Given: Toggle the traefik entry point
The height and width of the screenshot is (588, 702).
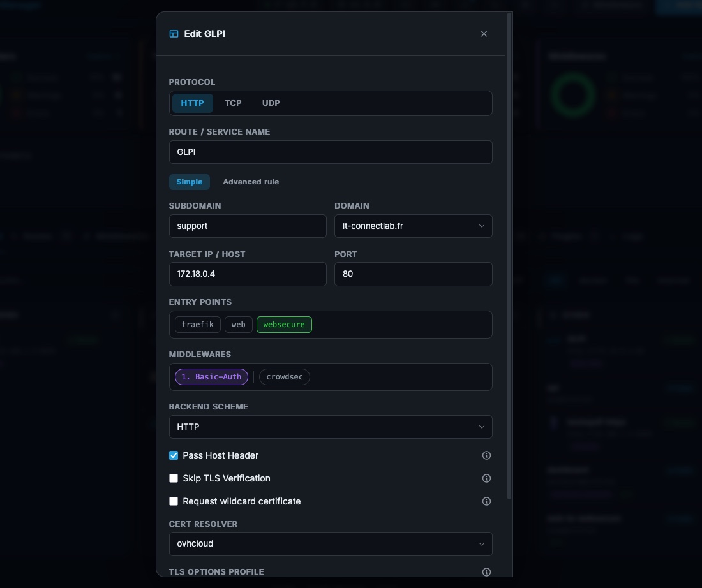Looking at the screenshot, I should pyautogui.click(x=197, y=325).
